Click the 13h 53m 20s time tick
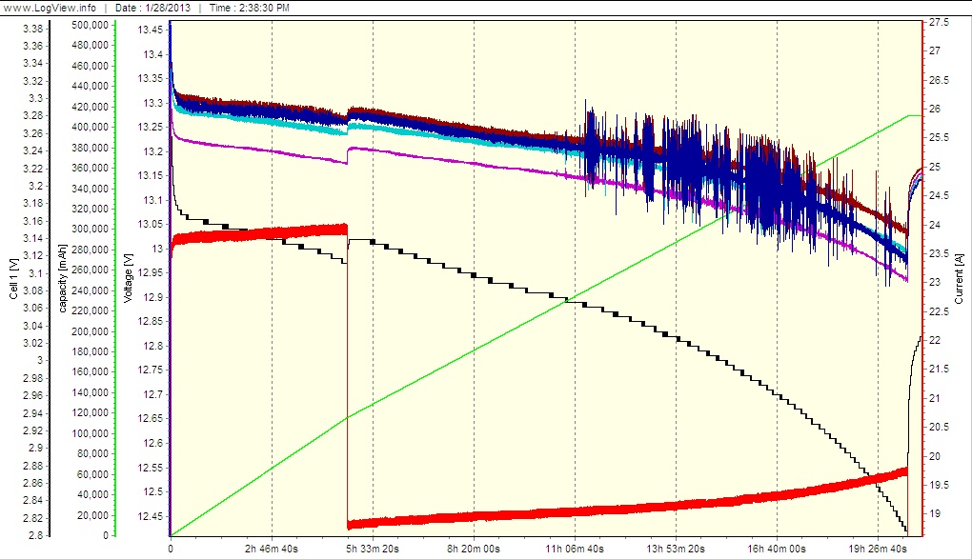Viewport: 972px width, 560px height. (676, 550)
